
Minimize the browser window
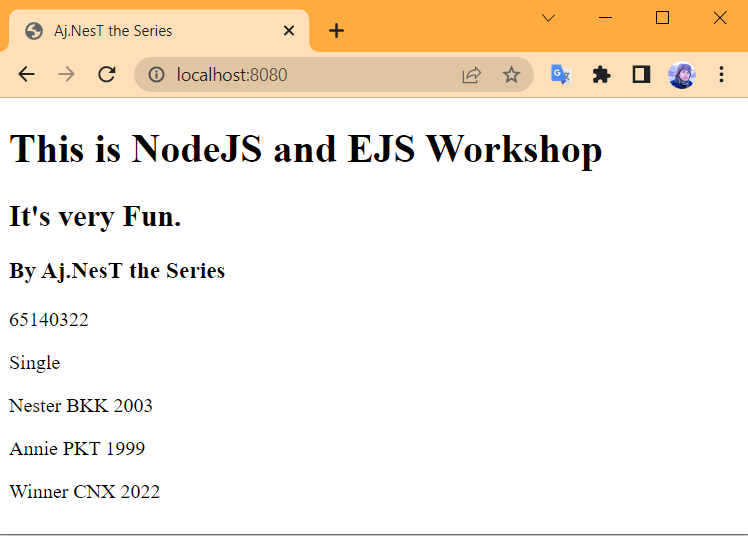coord(605,18)
